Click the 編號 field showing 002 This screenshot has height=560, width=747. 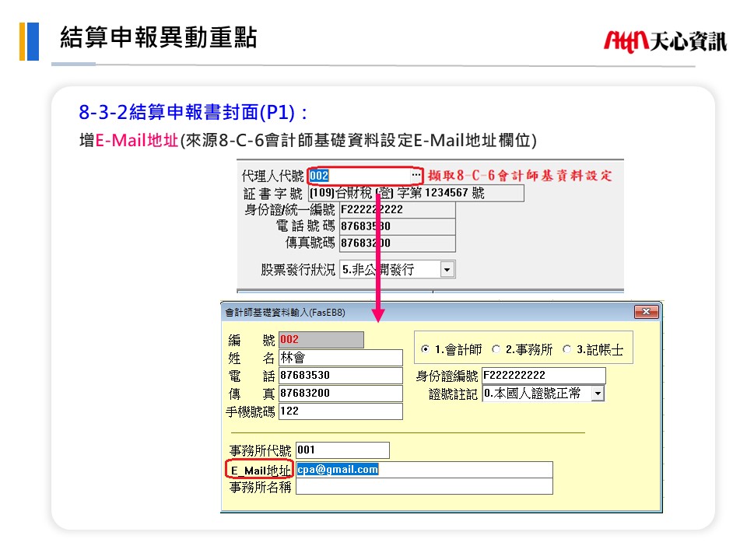pos(321,340)
